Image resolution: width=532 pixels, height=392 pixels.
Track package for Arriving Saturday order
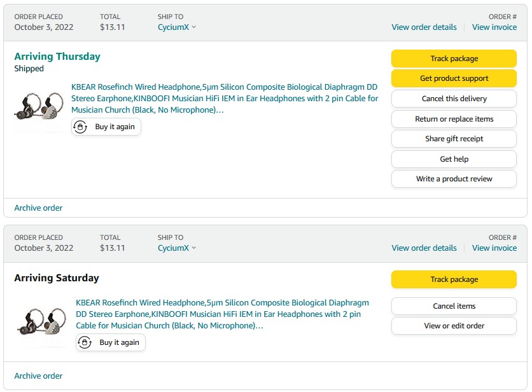[454, 279]
